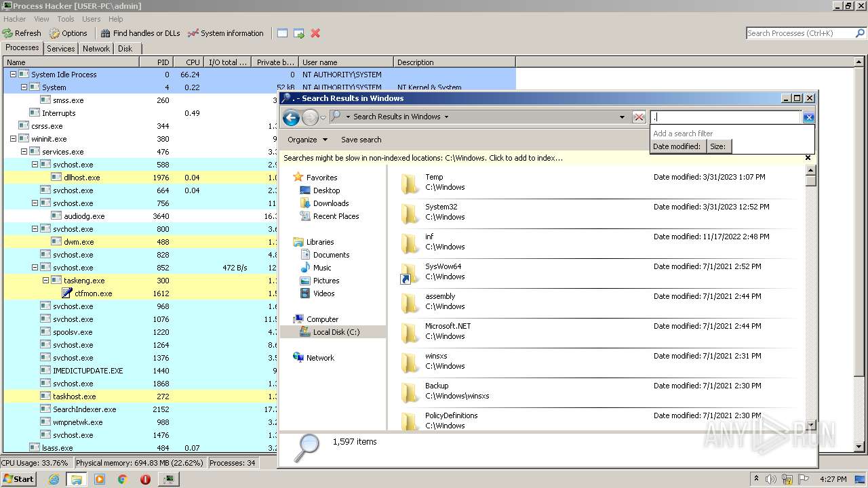The height and width of the screenshot is (488, 868).
Task: Click the volume speaker tray icon
Action: [x=771, y=479]
